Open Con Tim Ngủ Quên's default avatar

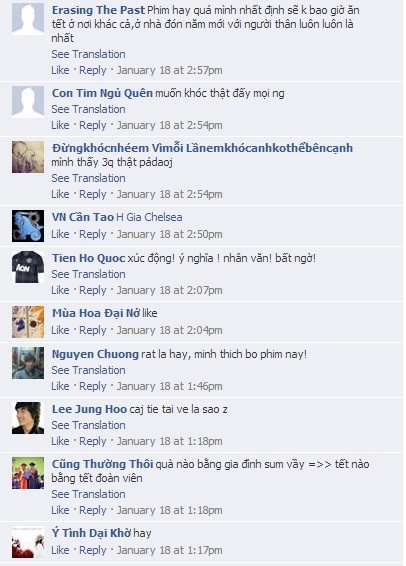tap(28, 102)
